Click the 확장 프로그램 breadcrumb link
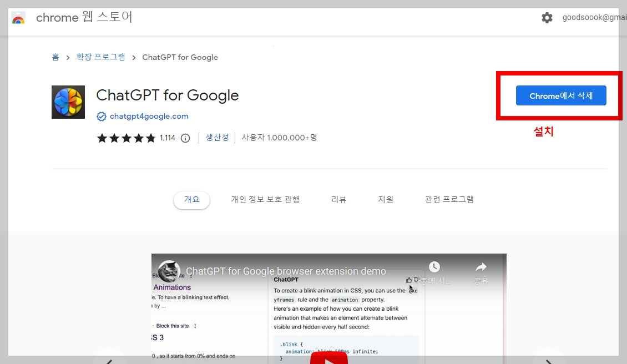627x364 pixels. [x=100, y=57]
